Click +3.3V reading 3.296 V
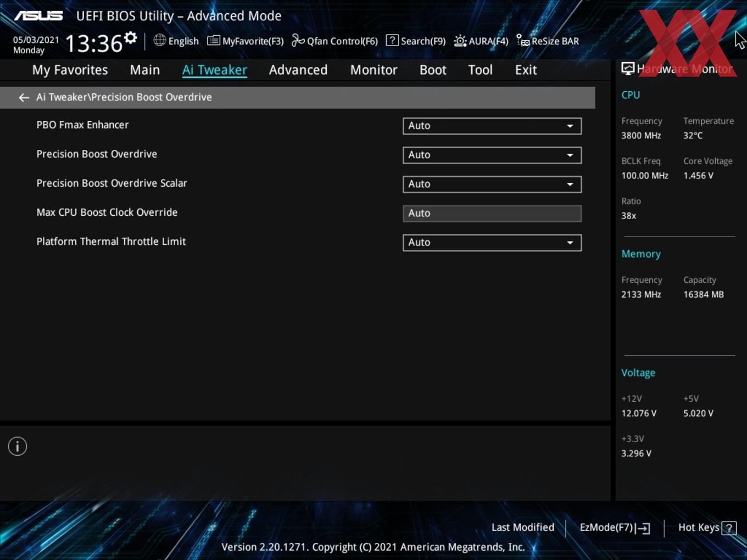The height and width of the screenshot is (560, 747). [636, 453]
